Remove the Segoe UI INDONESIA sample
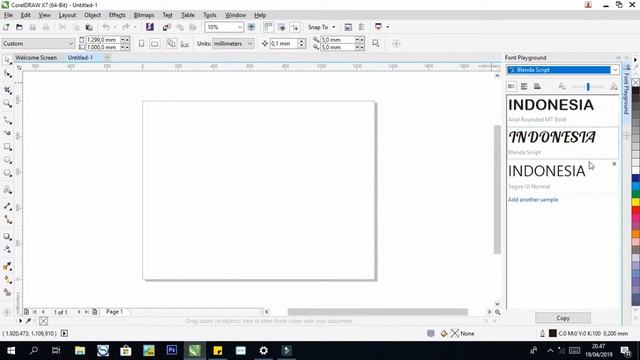640x360 pixels. (614, 164)
